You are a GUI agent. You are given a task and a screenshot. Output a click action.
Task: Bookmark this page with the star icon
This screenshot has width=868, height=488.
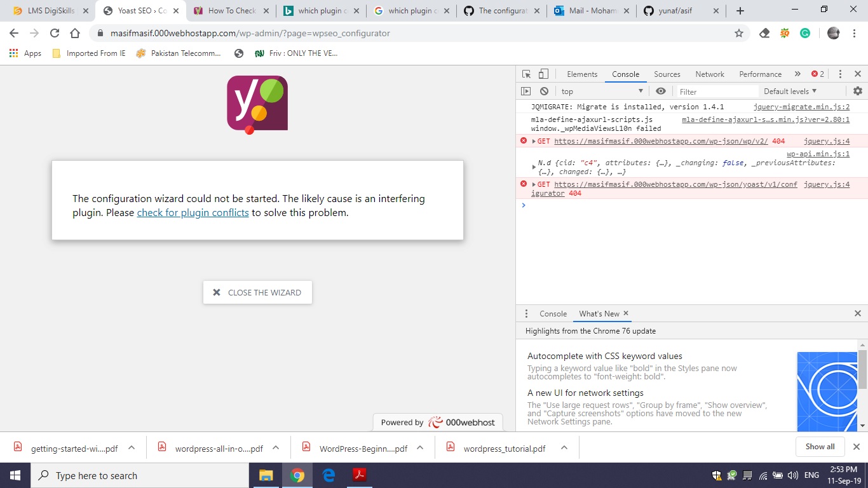point(738,33)
